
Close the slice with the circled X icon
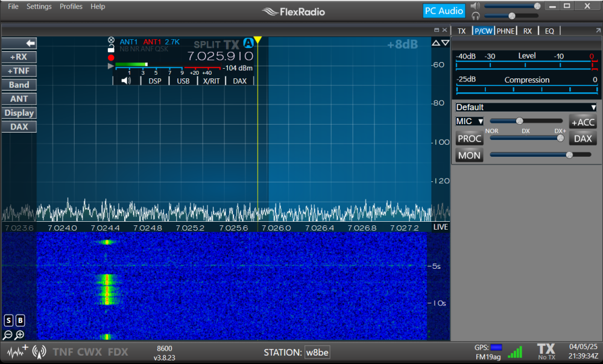pyautogui.click(x=111, y=40)
